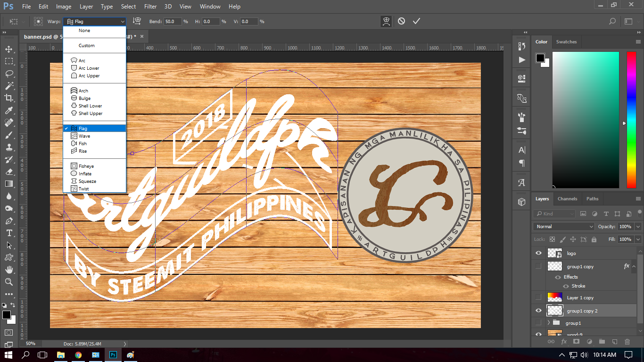The image size is (644, 362).
Task: Select the Zoom tool
Action: pyautogui.click(x=9, y=282)
